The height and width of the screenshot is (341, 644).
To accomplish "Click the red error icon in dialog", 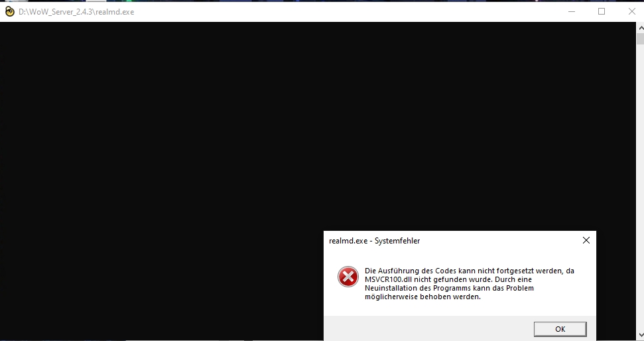I will coord(348,277).
